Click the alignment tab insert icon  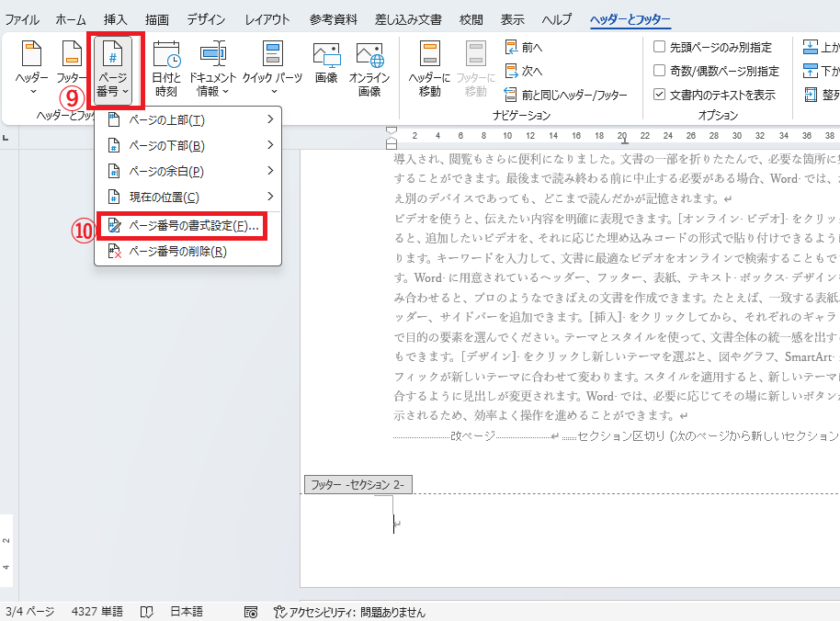tap(810, 95)
